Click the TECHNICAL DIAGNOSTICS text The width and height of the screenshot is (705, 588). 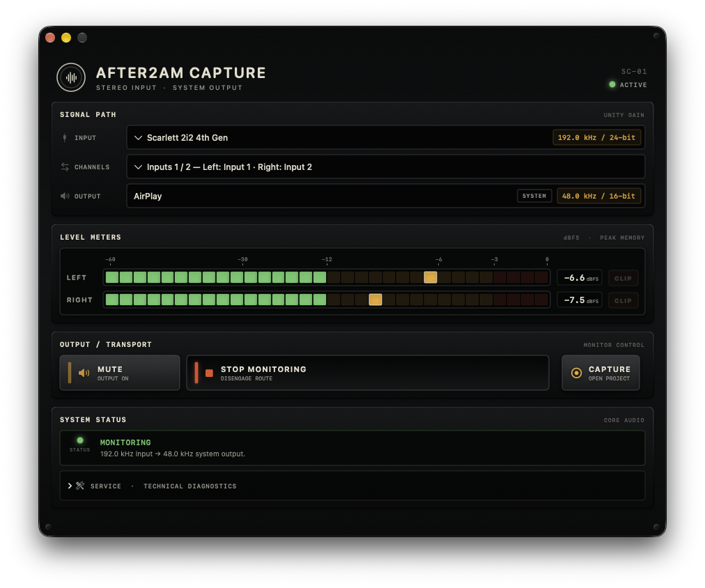coord(189,486)
